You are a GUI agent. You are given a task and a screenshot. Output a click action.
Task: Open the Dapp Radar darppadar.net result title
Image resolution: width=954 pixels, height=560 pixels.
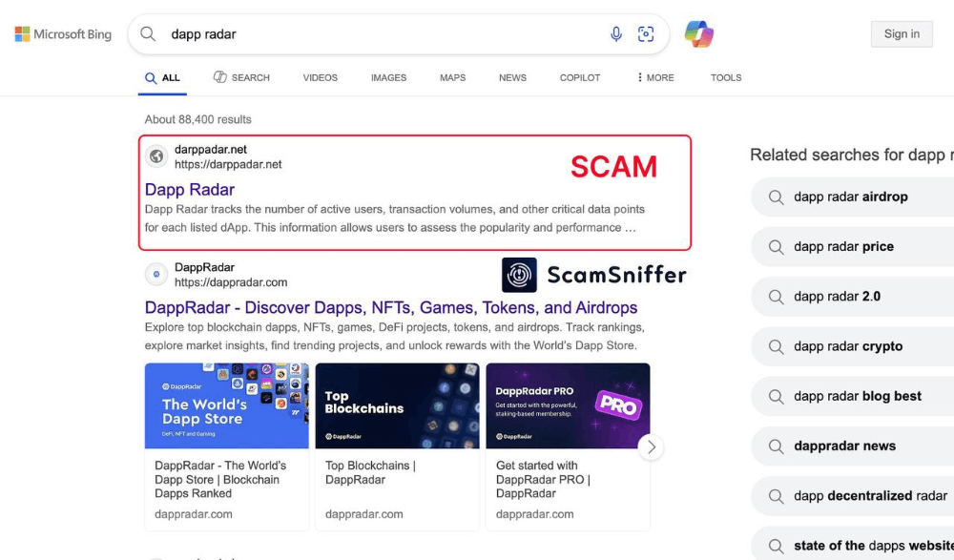[x=189, y=189]
